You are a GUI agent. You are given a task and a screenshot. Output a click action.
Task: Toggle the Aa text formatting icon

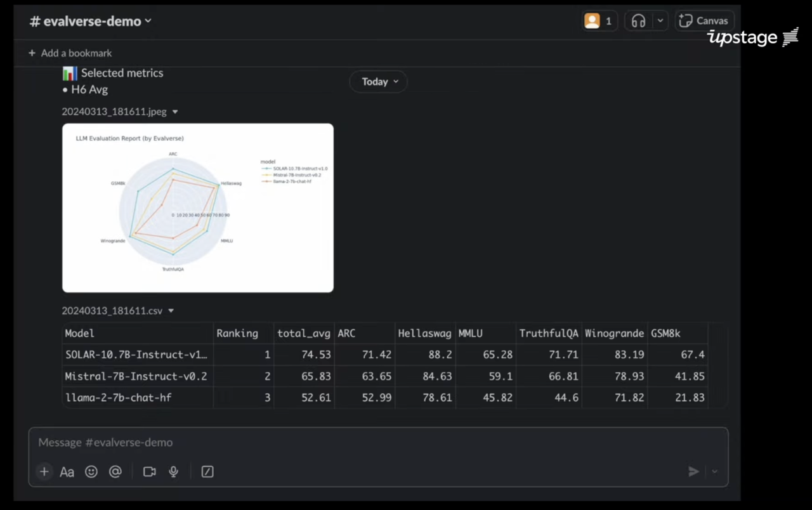pos(67,471)
